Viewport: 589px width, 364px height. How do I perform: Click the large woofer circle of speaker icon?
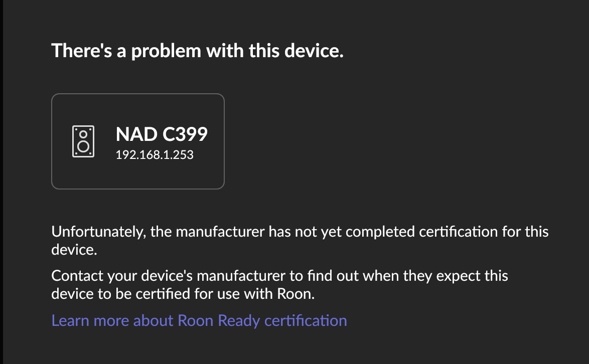click(x=83, y=147)
